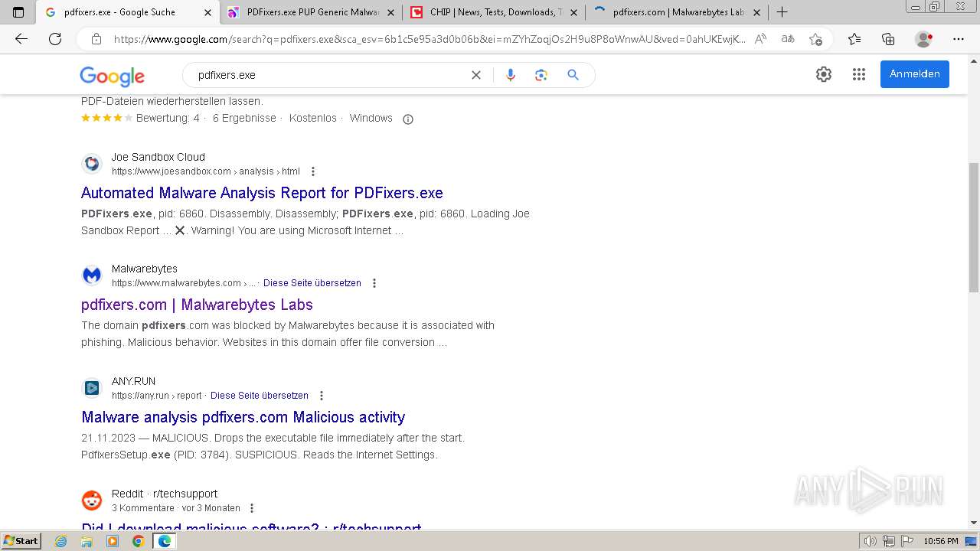Screen dimensions: 980x551
Task: Click the page vertical scrollbar thumb
Action: [974, 227]
